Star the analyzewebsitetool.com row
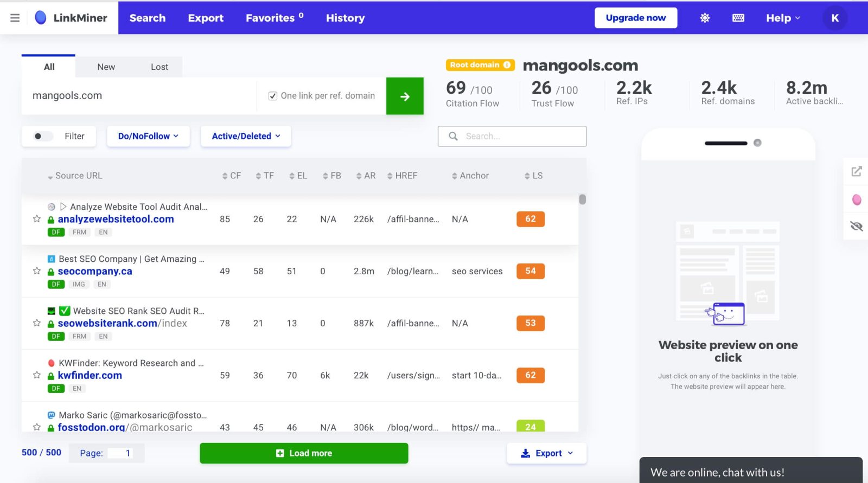This screenshot has height=483, width=868. (37, 219)
